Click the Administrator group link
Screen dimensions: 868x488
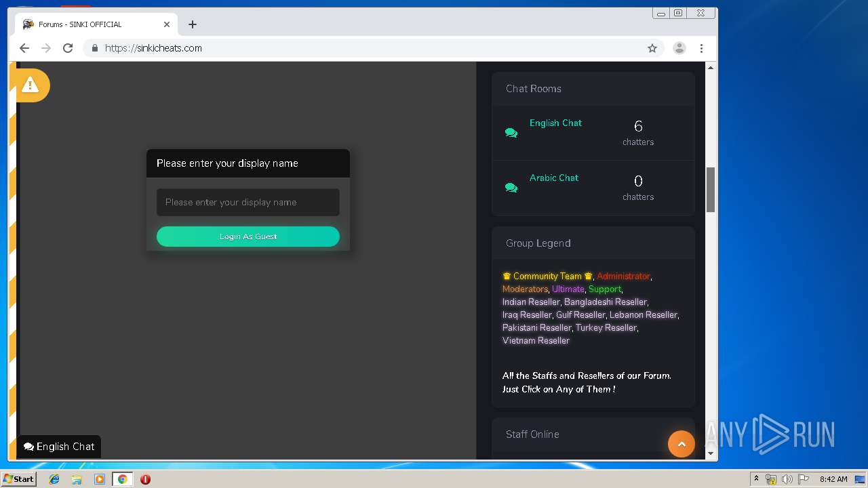click(x=623, y=276)
